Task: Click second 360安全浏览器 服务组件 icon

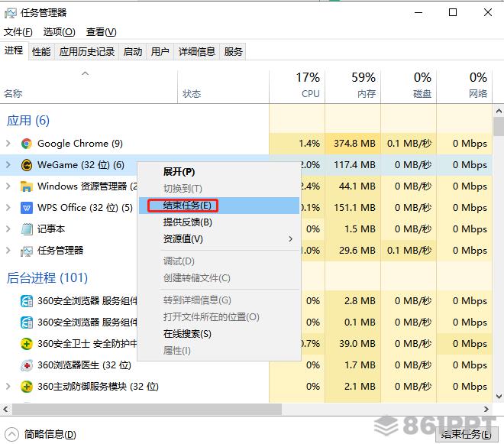Action: point(27,322)
